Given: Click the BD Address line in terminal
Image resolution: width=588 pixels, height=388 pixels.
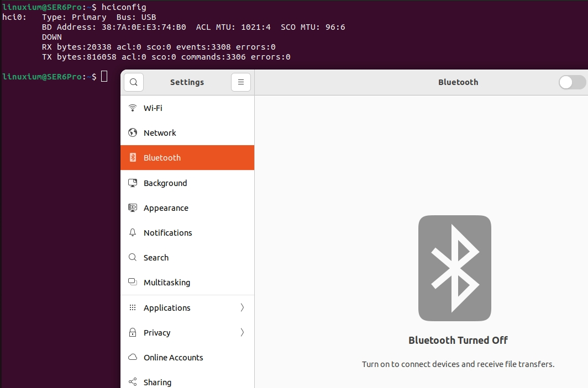Looking at the screenshot, I should (193, 27).
